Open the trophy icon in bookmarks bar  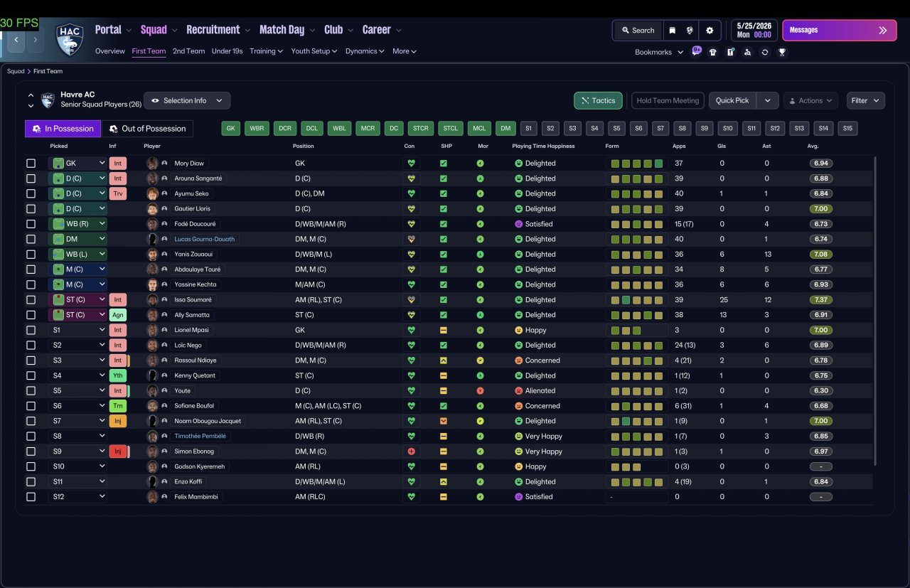tap(782, 52)
